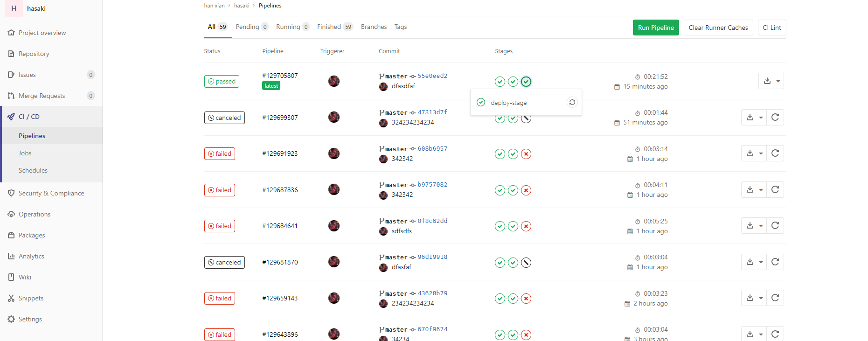Open Repository section in sidebar

(34, 54)
